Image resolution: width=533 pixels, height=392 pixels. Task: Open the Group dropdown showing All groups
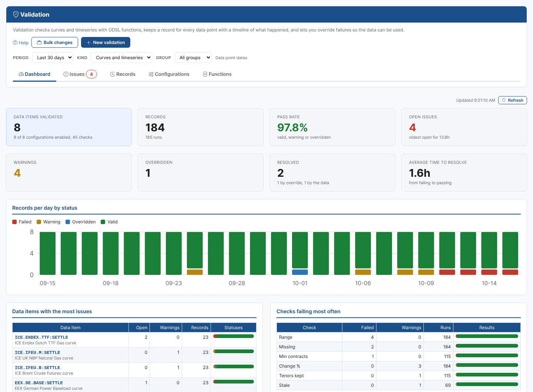coord(193,57)
